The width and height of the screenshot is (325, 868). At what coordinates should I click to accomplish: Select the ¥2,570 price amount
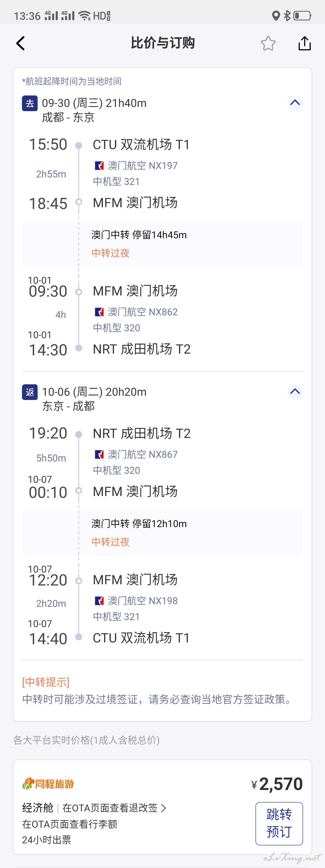tap(277, 784)
